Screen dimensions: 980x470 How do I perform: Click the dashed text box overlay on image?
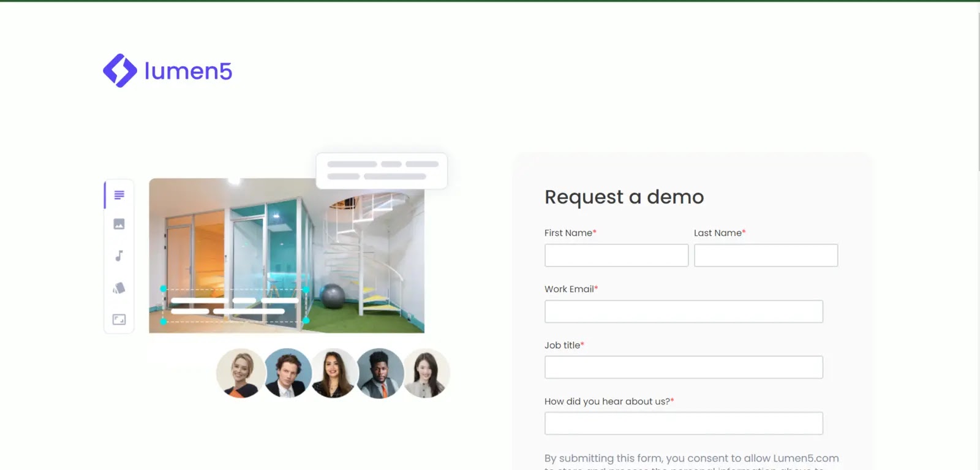235,305
